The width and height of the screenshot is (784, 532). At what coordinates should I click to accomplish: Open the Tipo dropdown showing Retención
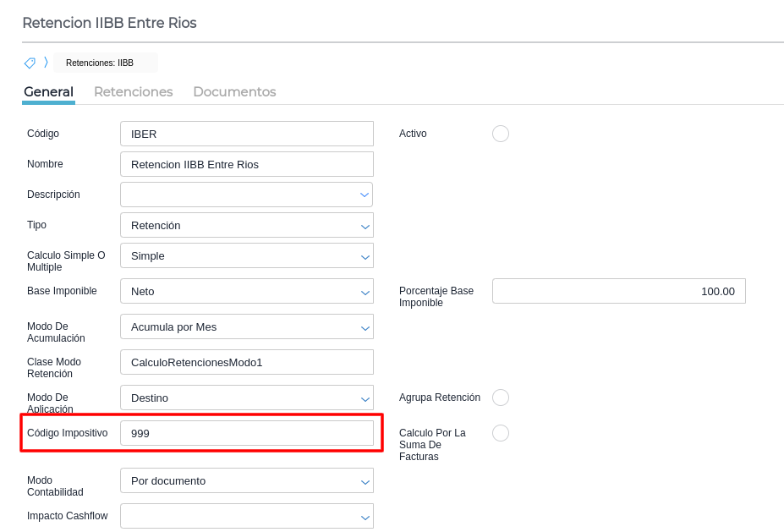(246, 225)
